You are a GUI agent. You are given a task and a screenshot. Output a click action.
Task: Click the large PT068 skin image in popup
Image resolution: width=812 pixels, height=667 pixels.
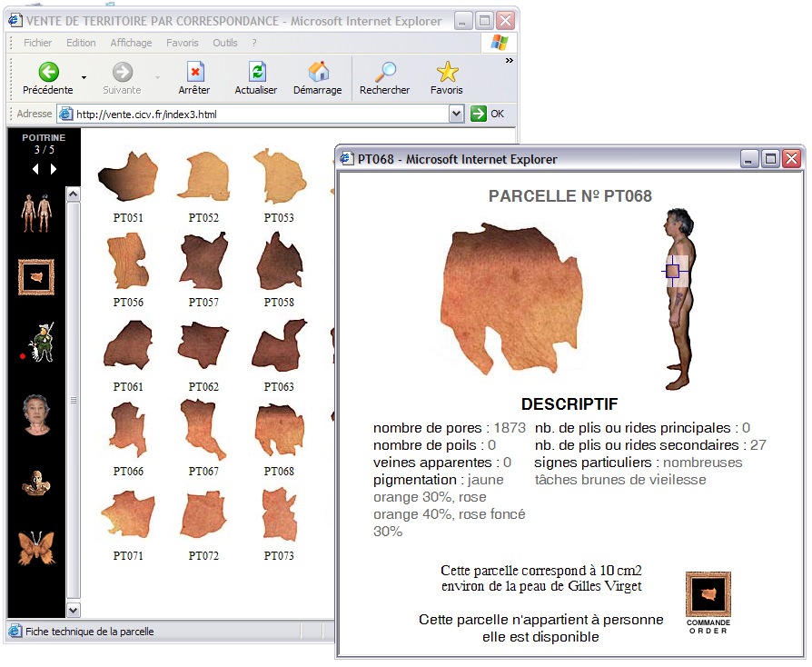[x=511, y=298]
